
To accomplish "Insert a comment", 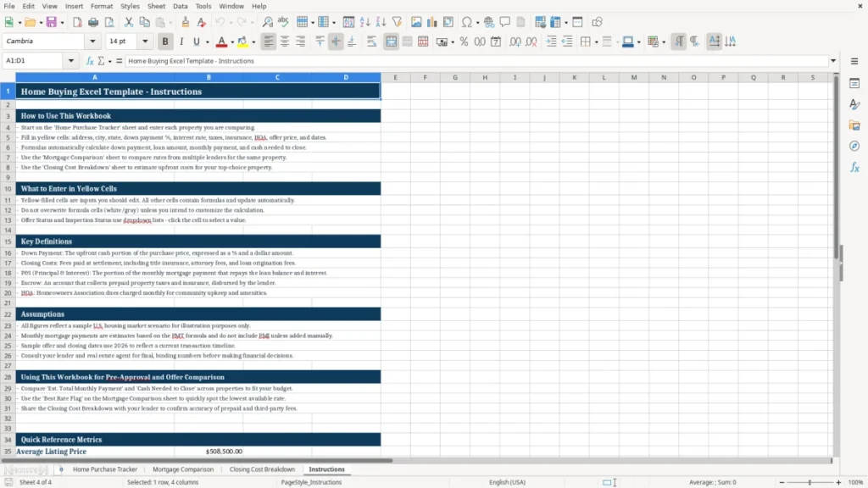I will click(x=505, y=22).
